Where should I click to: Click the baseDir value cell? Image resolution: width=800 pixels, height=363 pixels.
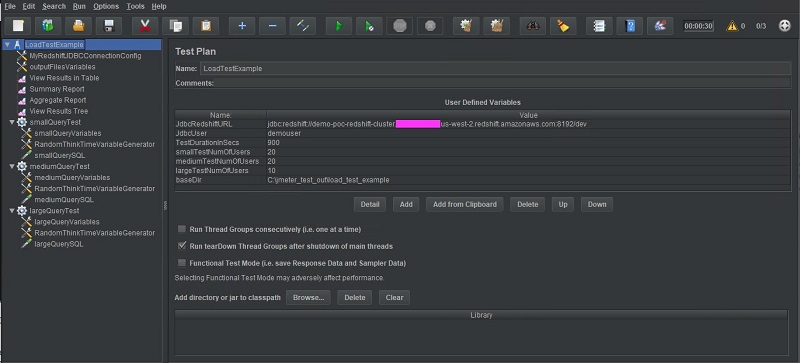coord(529,180)
